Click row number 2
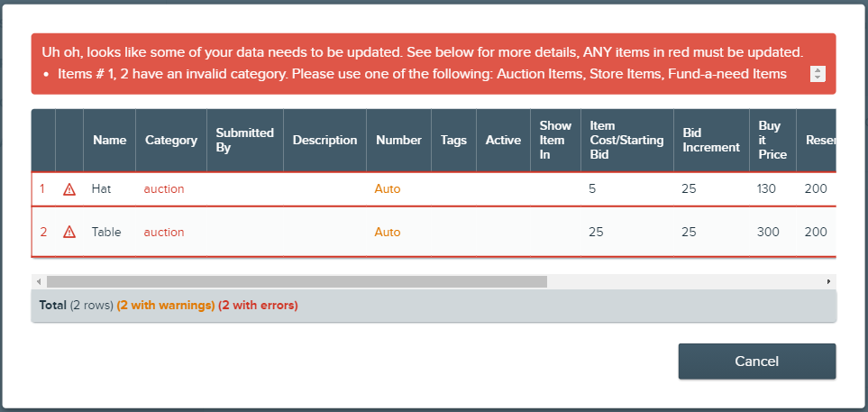 pos(43,232)
